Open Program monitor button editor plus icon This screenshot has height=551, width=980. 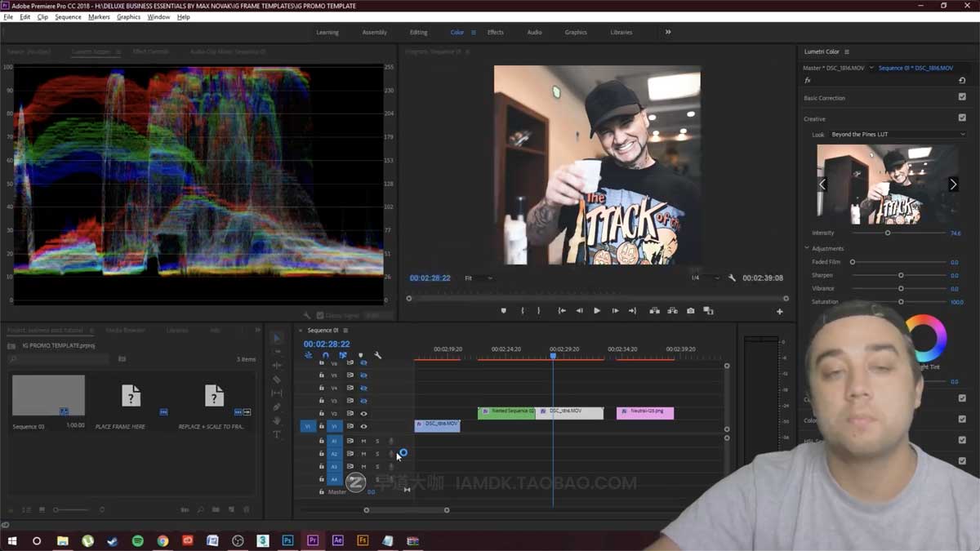(x=779, y=312)
